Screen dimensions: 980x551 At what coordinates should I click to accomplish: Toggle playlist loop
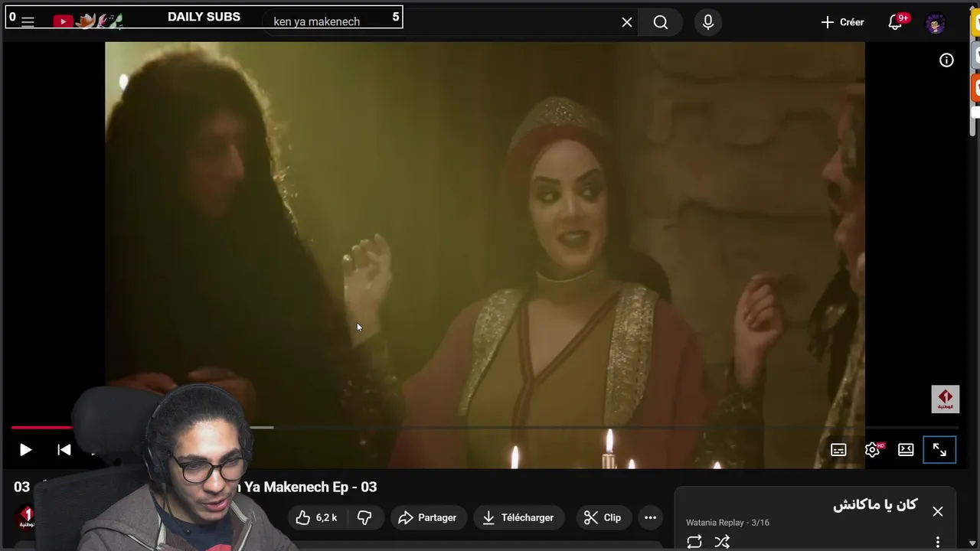pos(694,542)
